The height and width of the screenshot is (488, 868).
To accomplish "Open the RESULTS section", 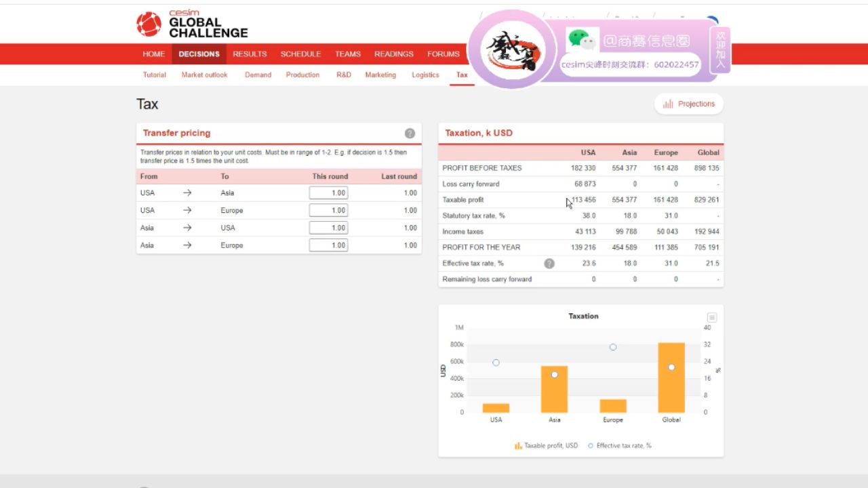I will pos(250,54).
